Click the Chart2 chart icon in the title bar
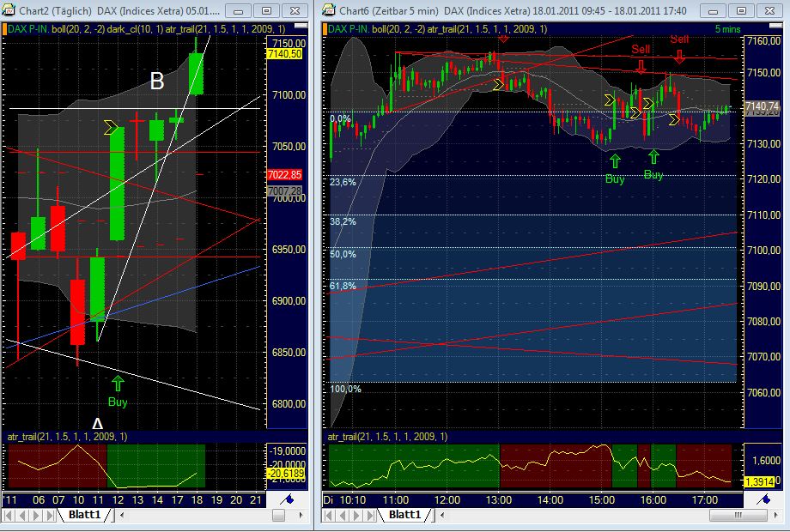 (x=10, y=11)
